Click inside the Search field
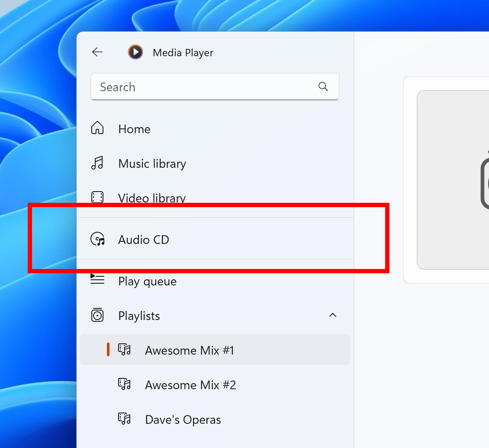489x448 pixels. (x=195, y=86)
